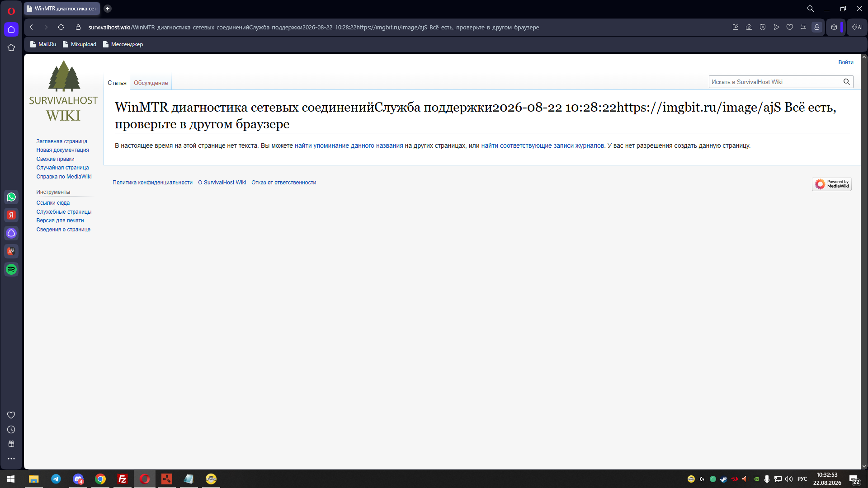The image size is (868, 488).
Task: Open Steam tray icon
Action: (724, 479)
